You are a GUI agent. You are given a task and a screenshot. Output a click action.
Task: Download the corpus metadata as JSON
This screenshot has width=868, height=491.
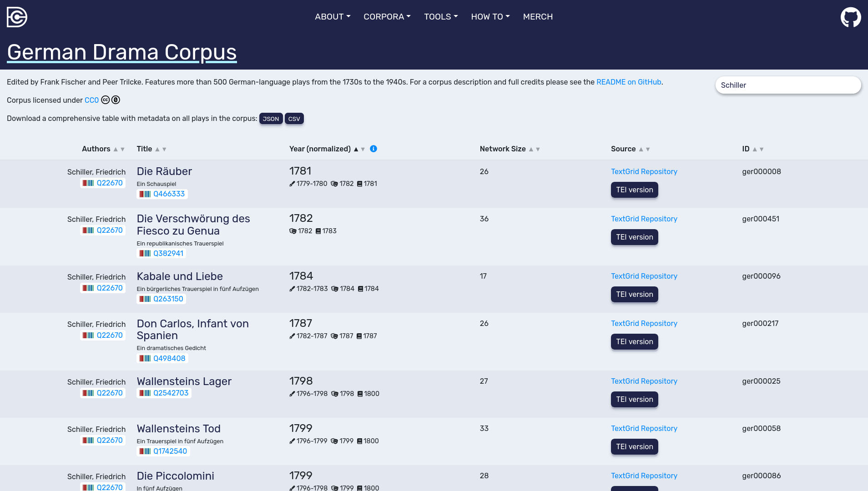(271, 119)
